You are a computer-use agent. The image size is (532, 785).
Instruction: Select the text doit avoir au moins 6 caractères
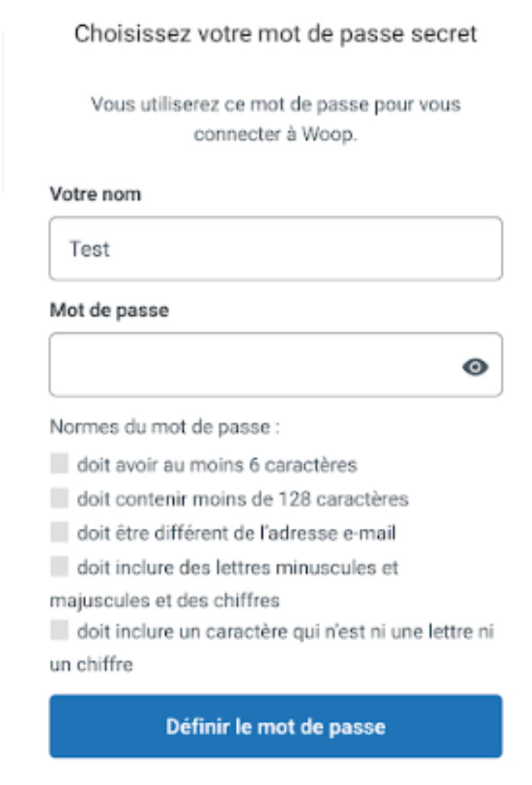[x=216, y=465]
